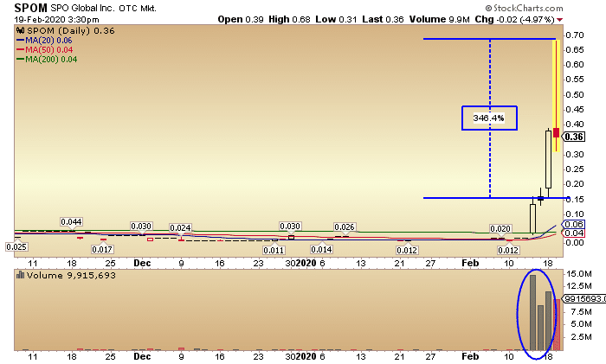Click the 'OTC Mkt.' exchange label
Image resolution: width=606 pixels, height=364 pixels.
tap(138, 8)
